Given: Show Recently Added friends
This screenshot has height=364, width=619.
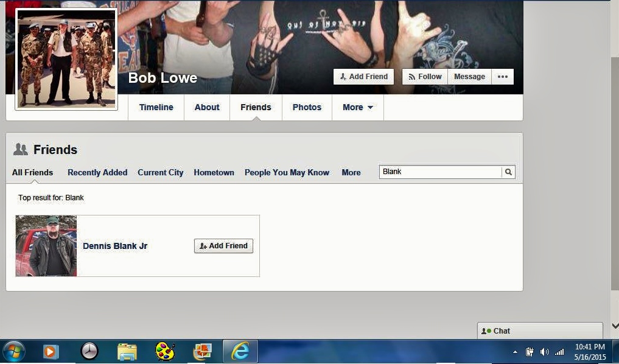Looking at the screenshot, I should coord(97,172).
